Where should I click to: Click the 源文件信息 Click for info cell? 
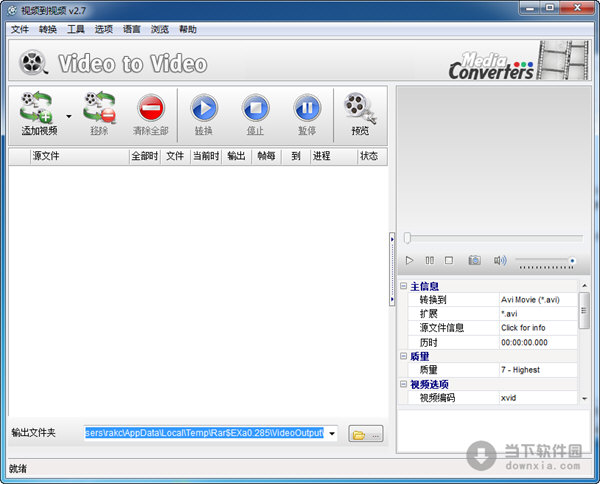click(538, 328)
